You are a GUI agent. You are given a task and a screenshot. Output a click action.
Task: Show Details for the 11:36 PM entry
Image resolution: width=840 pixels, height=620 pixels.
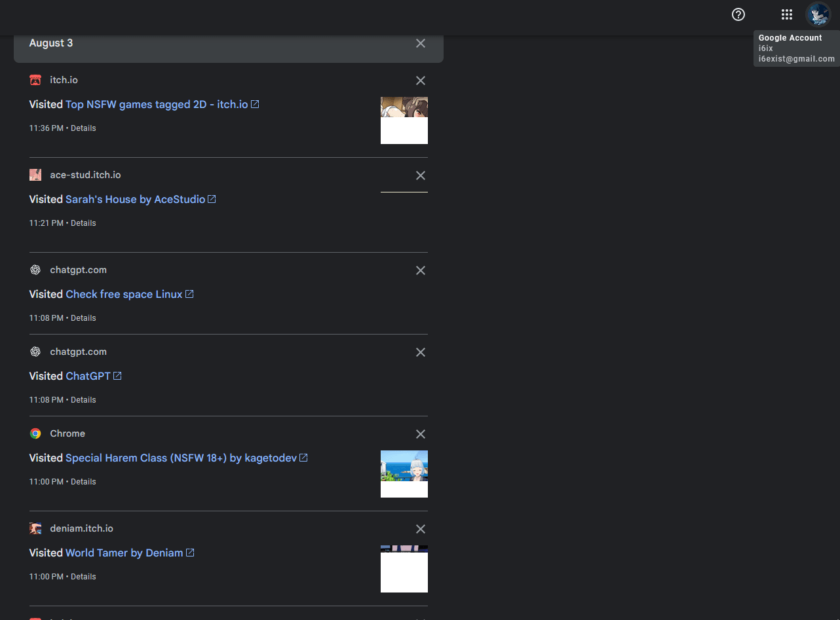coord(83,128)
